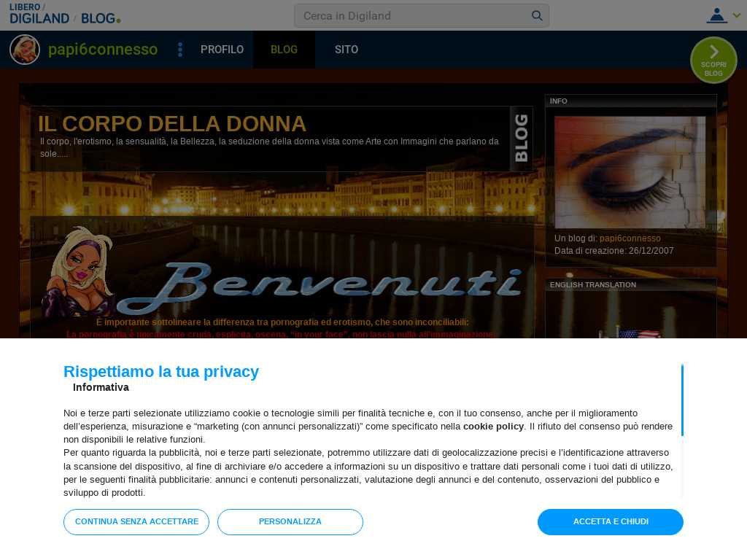Click the Libero Digiland logo
This screenshot has height=560, width=747.
pos(39,15)
